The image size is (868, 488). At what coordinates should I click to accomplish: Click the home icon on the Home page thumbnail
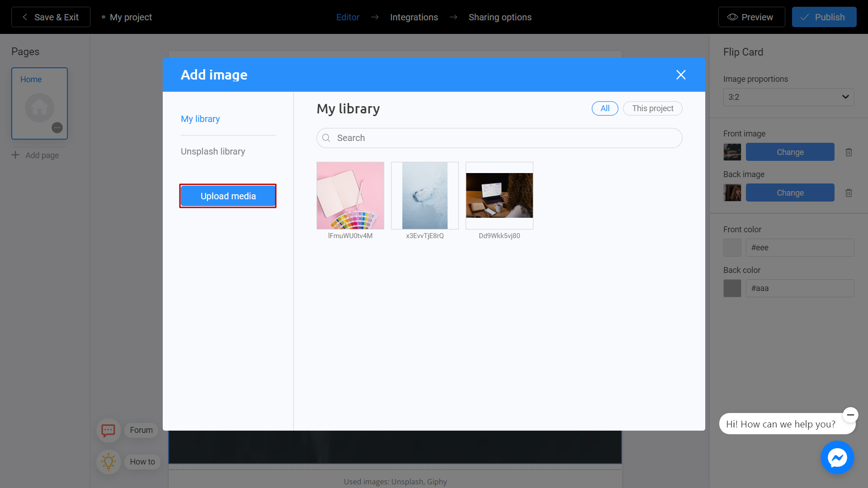[39, 108]
